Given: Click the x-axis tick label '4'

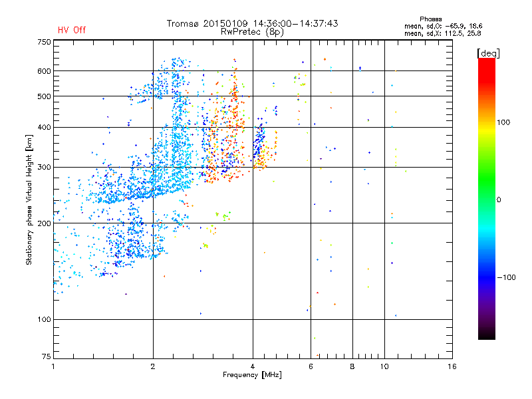Looking at the screenshot, I should click(253, 366).
